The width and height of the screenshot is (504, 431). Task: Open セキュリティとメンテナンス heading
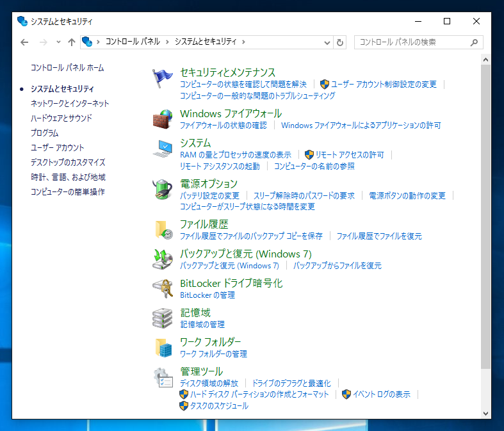[227, 72]
